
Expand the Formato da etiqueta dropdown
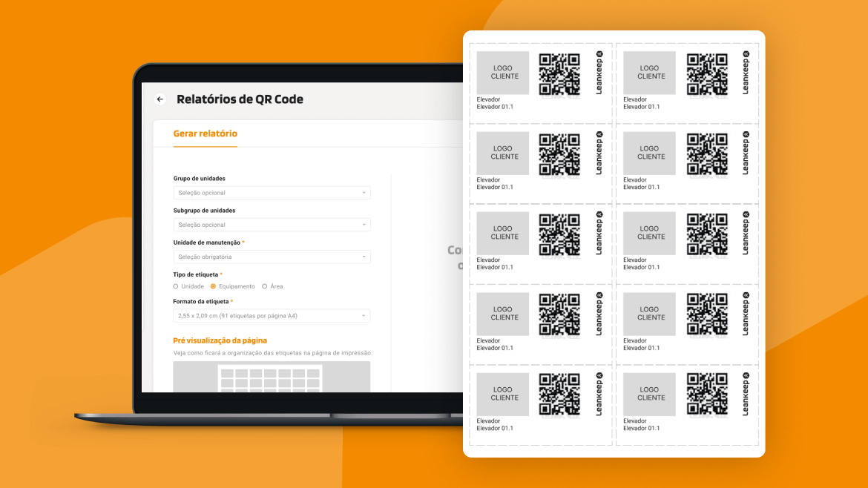(272, 316)
